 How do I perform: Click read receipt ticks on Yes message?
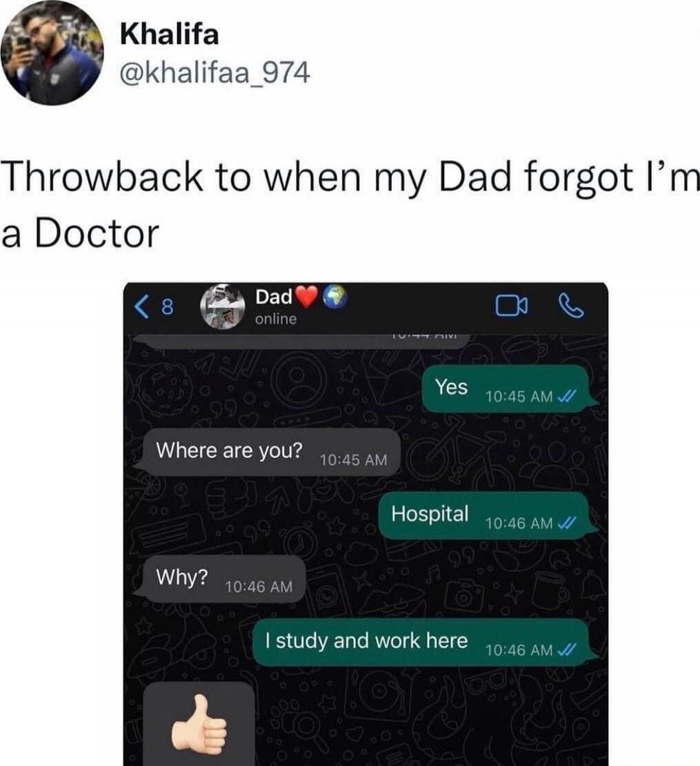click(x=567, y=395)
